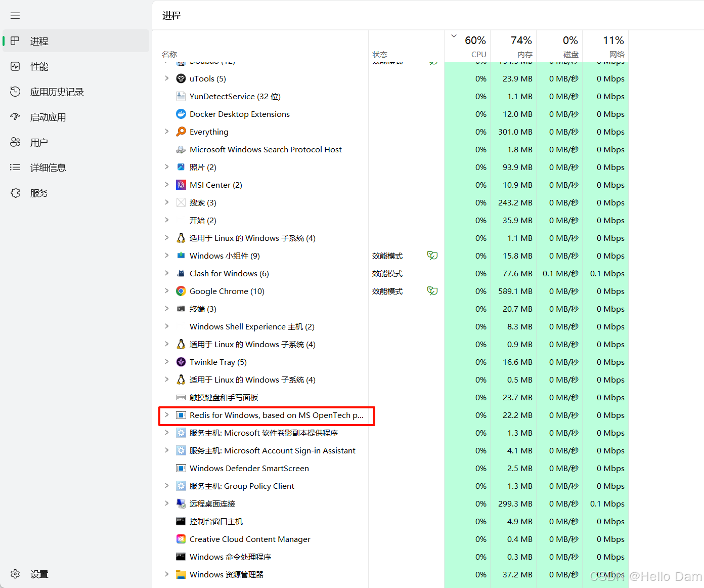Click the hamburger navigation menu icon
This screenshot has width=704, height=588.
point(15,16)
